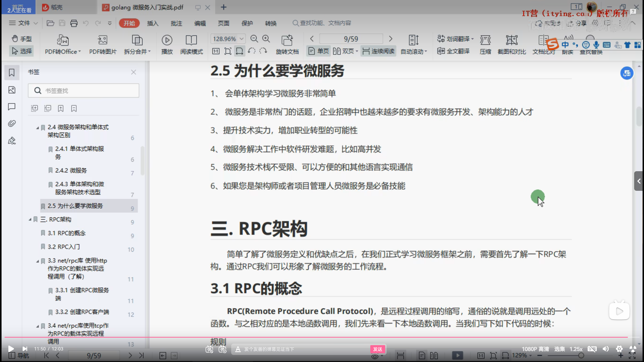Select bookmark 3.1 RPC的概念
The image size is (644, 362).
click(x=67, y=233)
